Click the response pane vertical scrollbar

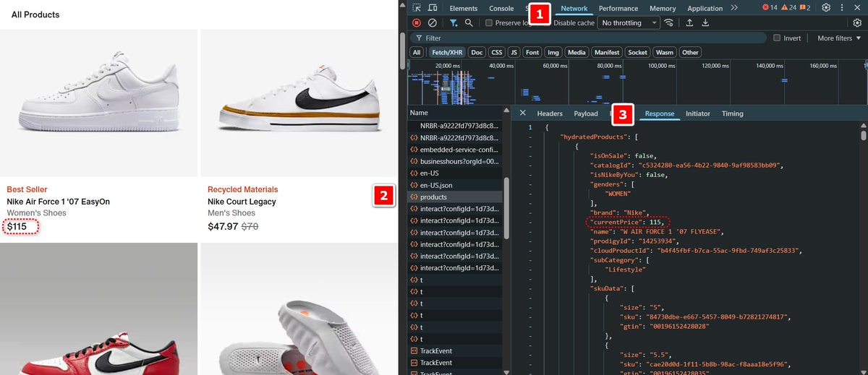[x=863, y=136]
